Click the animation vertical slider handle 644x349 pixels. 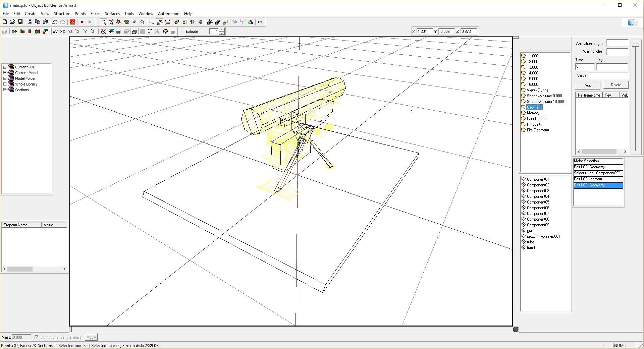click(635, 45)
